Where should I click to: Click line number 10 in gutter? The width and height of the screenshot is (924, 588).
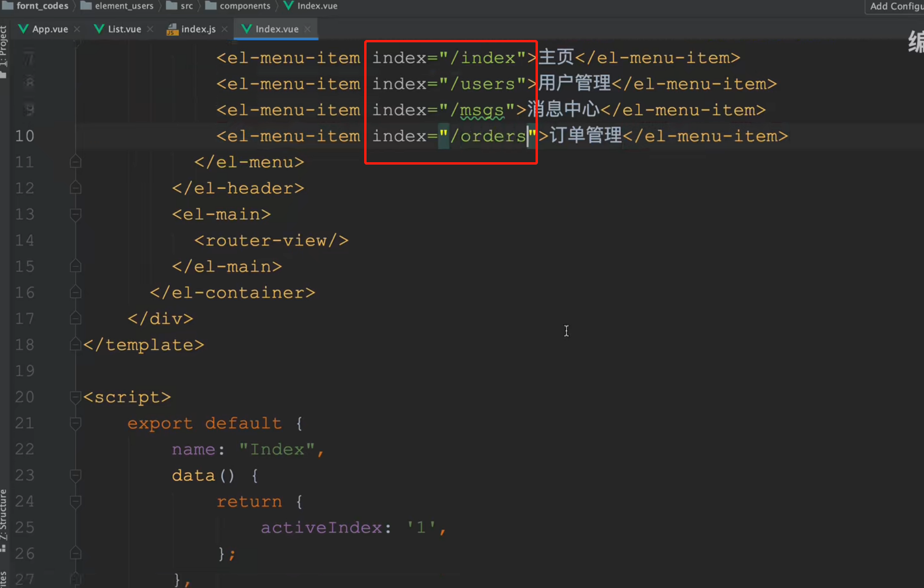(25, 136)
